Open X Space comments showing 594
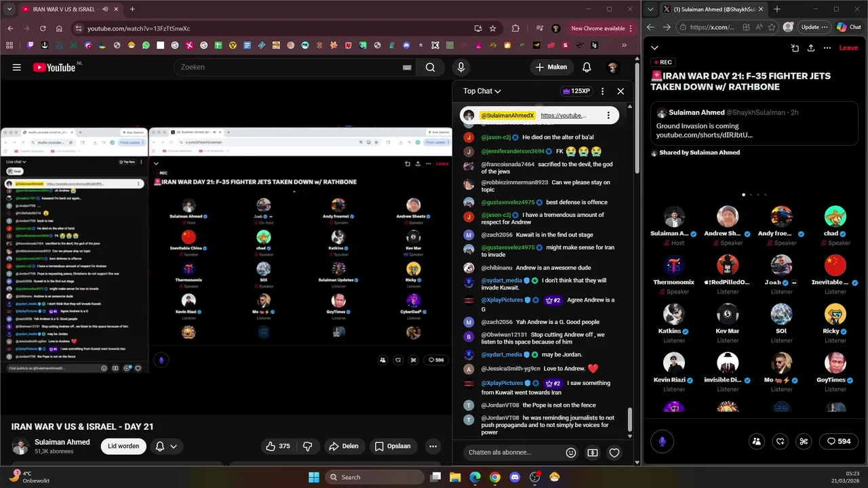 tap(839, 441)
